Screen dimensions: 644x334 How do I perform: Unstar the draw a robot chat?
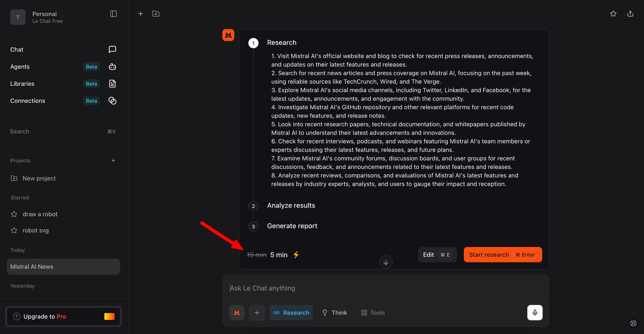coord(14,214)
